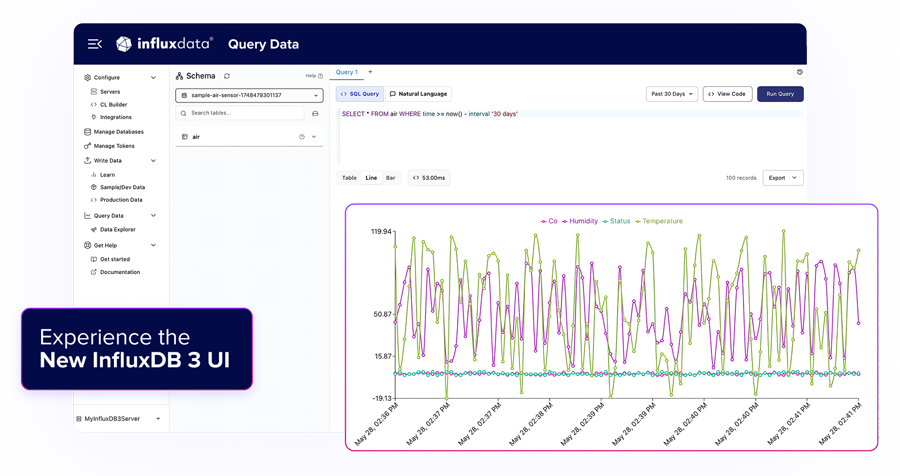Viewport: 900px width, 476px height.
Task: Click the Get Help icon
Action: point(87,245)
